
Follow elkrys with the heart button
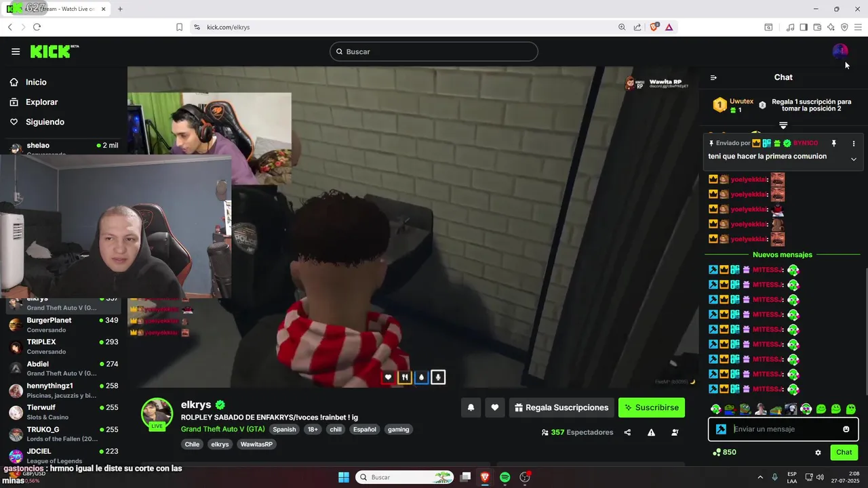pos(495,407)
